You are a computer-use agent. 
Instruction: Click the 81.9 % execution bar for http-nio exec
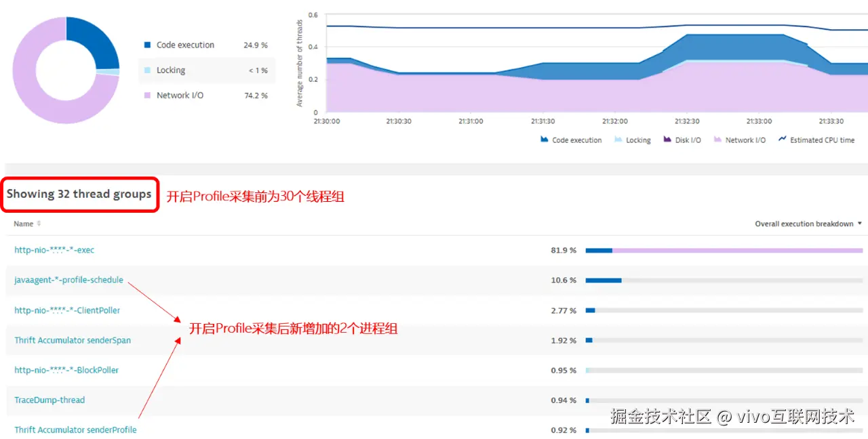tap(724, 250)
